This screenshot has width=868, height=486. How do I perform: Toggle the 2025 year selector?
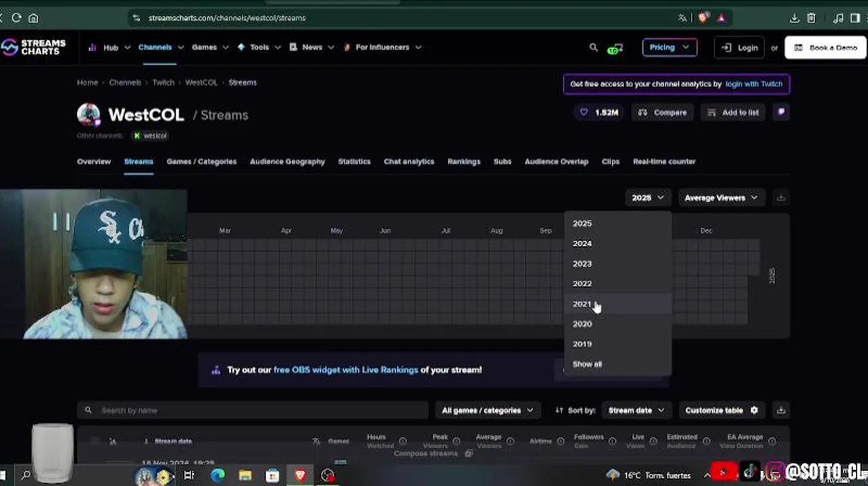(648, 198)
